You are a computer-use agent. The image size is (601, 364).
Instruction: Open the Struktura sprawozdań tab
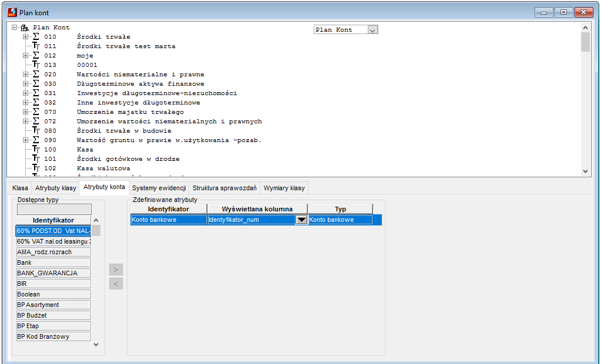click(x=224, y=188)
